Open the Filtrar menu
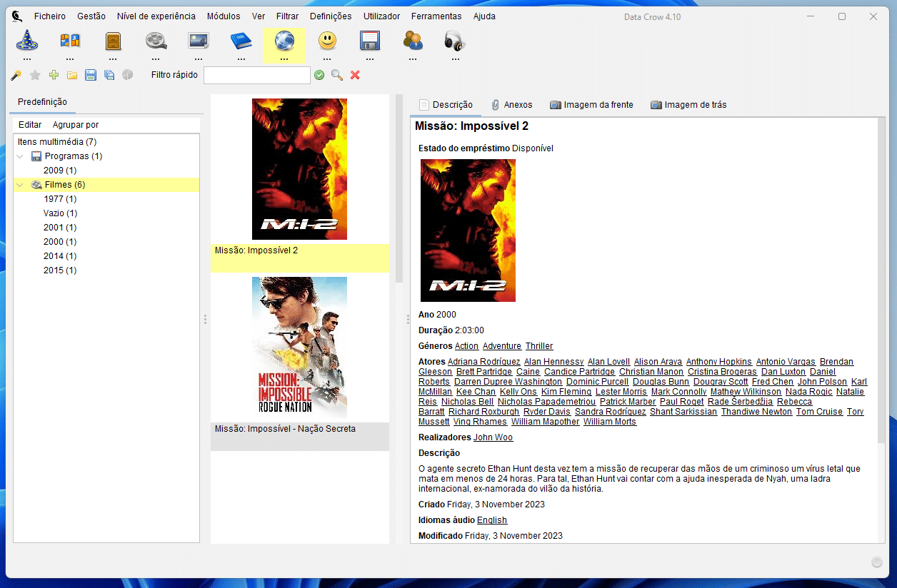The height and width of the screenshot is (588, 897). tap(288, 16)
